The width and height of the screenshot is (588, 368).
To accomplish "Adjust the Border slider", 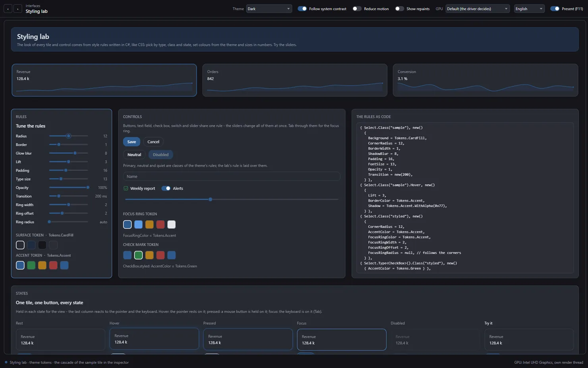I will click(x=68, y=144).
